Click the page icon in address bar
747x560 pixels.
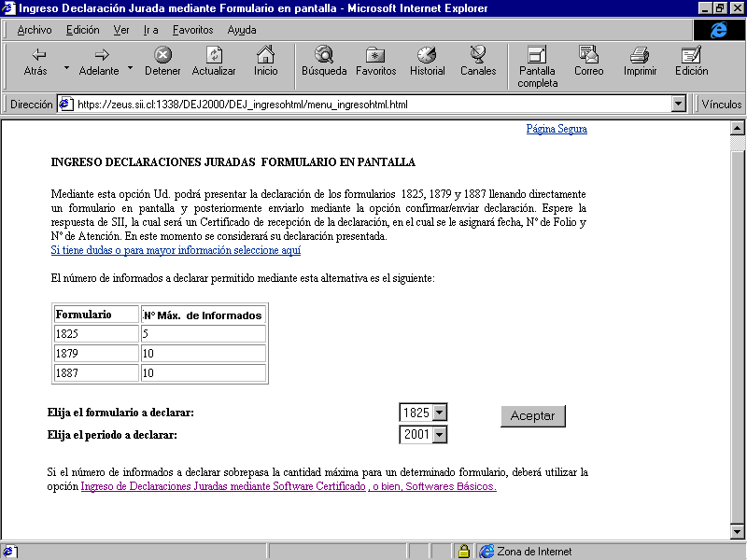pos(65,105)
